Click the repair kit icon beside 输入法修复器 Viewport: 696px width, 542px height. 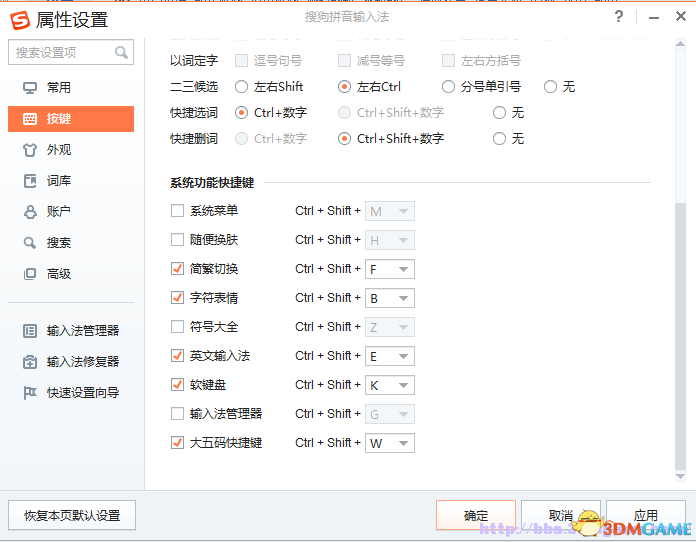coord(30,362)
